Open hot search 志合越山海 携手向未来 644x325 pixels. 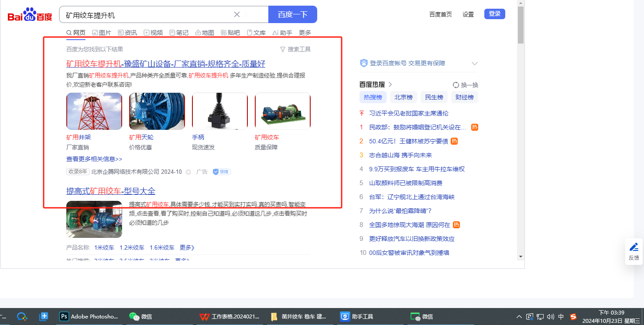coord(401,155)
